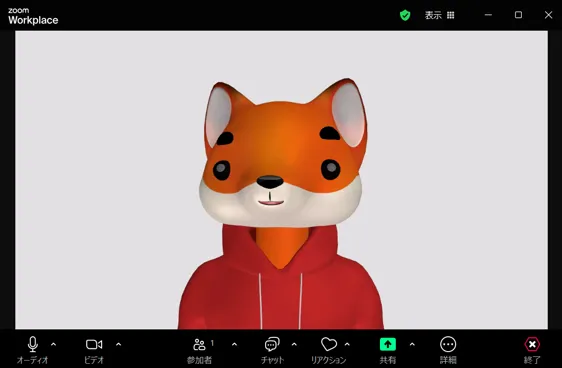Maximize the Zoom meeting window
562x368 pixels.
[x=518, y=15]
